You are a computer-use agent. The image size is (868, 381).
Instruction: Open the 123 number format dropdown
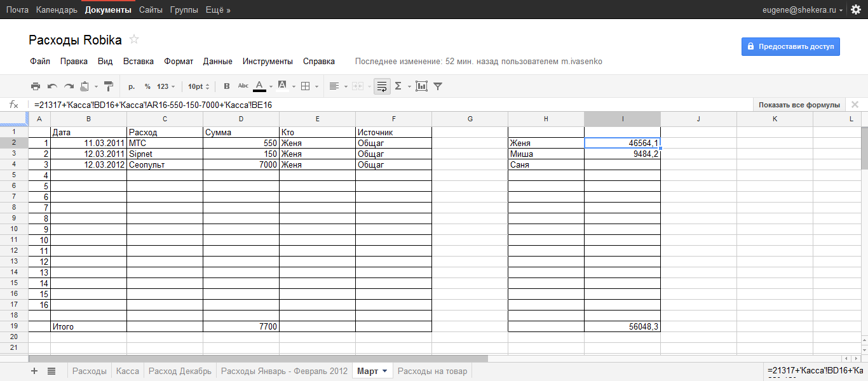(x=166, y=86)
